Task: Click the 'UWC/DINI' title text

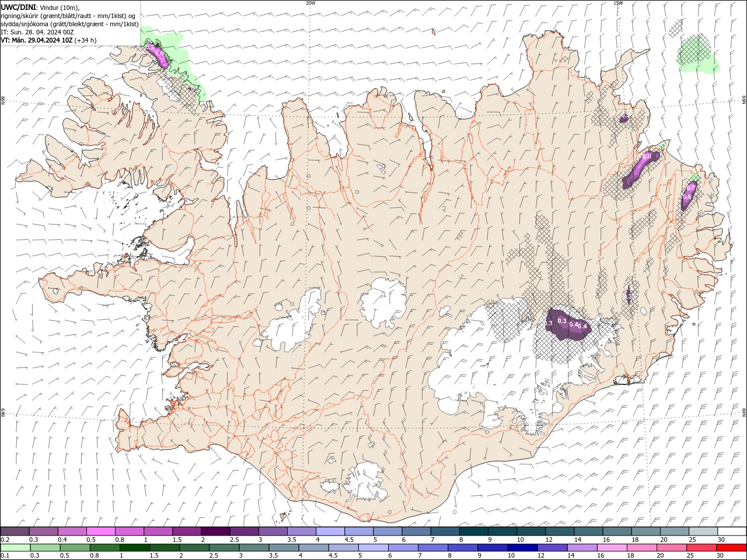Action: click(x=18, y=6)
